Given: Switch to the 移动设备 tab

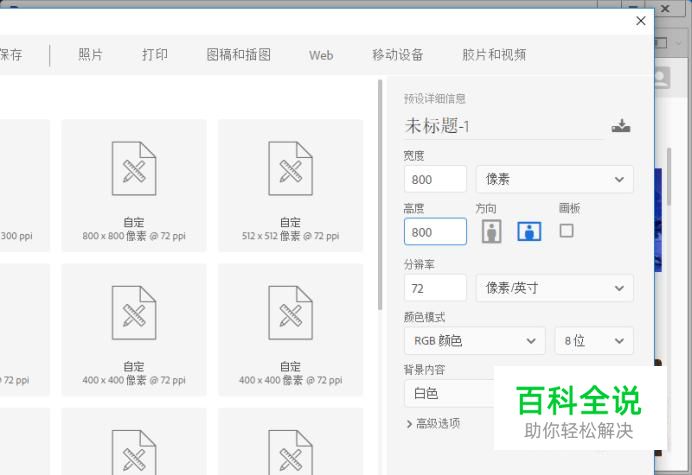Looking at the screenshot, I should tap(398, 55).
